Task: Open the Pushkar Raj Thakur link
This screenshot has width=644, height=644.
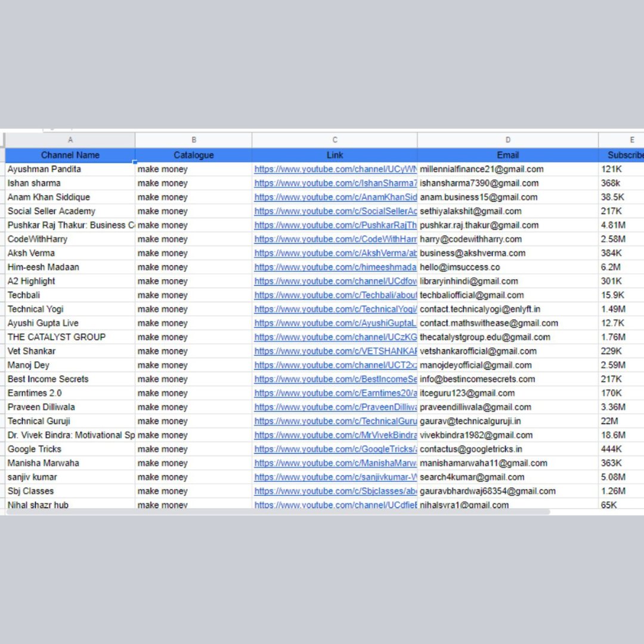Action: (335, 225)
